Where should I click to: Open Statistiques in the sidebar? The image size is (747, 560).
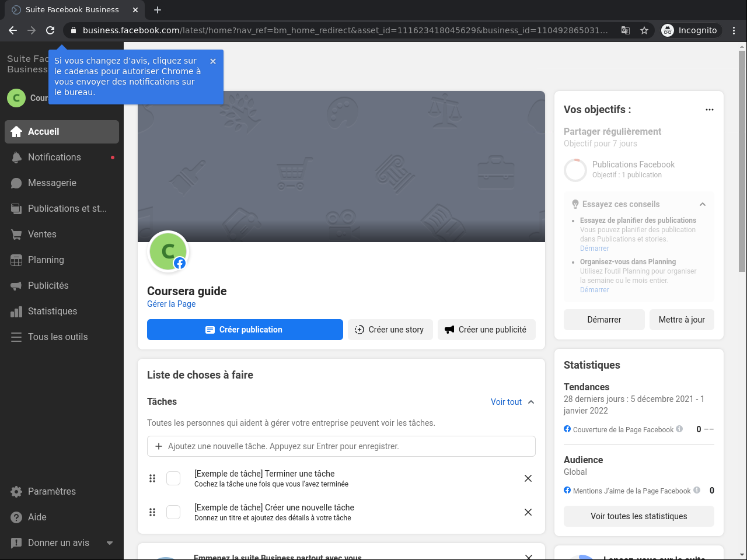tap(62, 311)
